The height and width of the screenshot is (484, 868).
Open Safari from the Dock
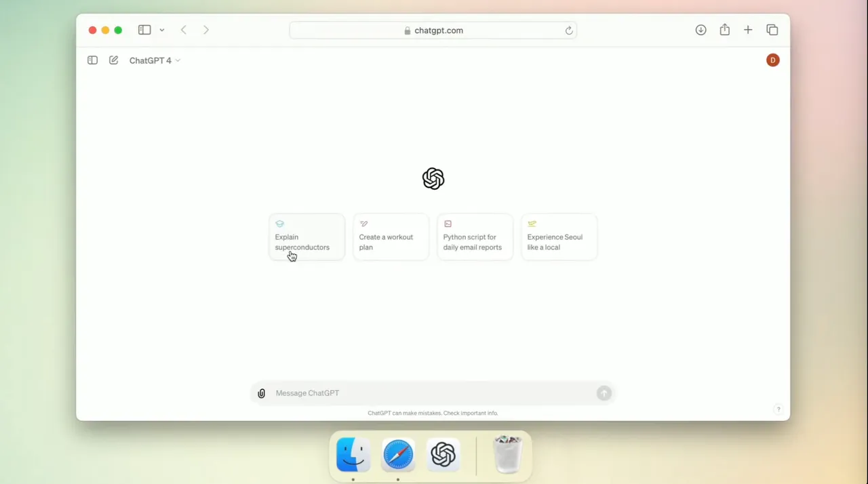coord(398,454)
